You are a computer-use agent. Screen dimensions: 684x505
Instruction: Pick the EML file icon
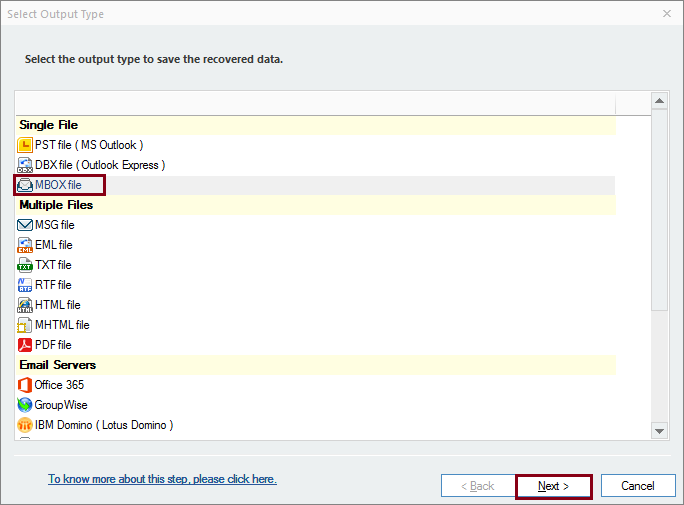pos(25,245)
